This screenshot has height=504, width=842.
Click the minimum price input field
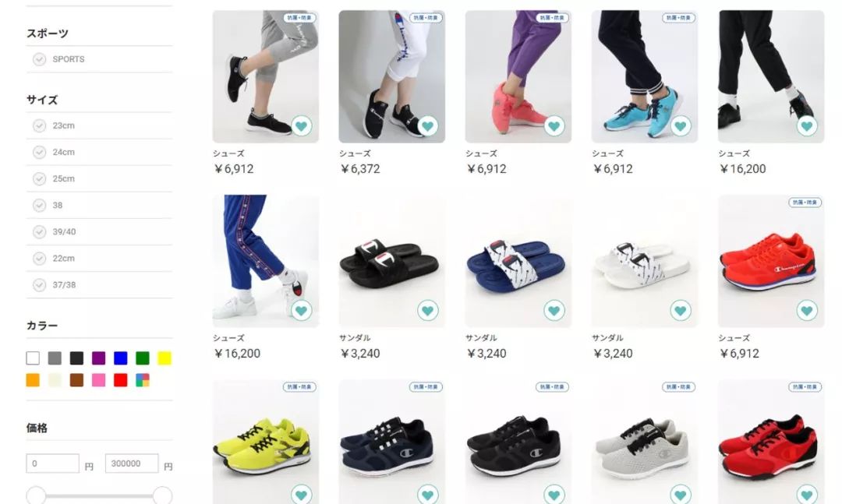tap(53, 463)
